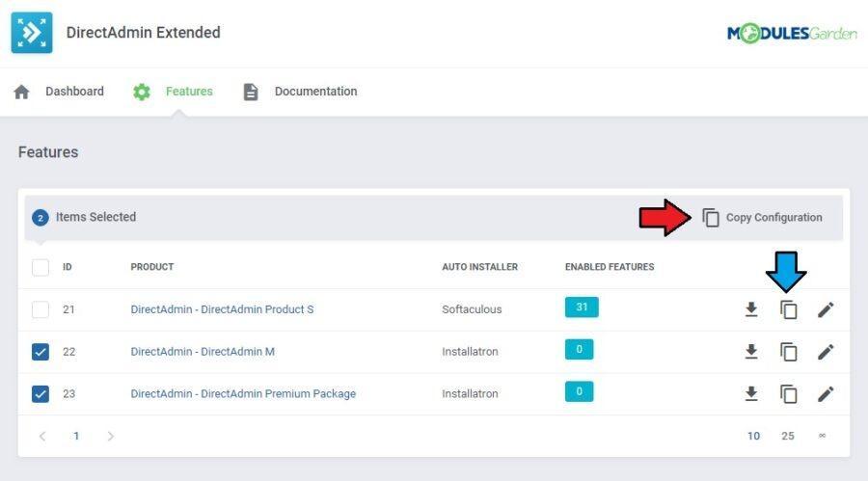Open the DirectAdmin Product S link
868x481 pixels.
coord(222,309)
